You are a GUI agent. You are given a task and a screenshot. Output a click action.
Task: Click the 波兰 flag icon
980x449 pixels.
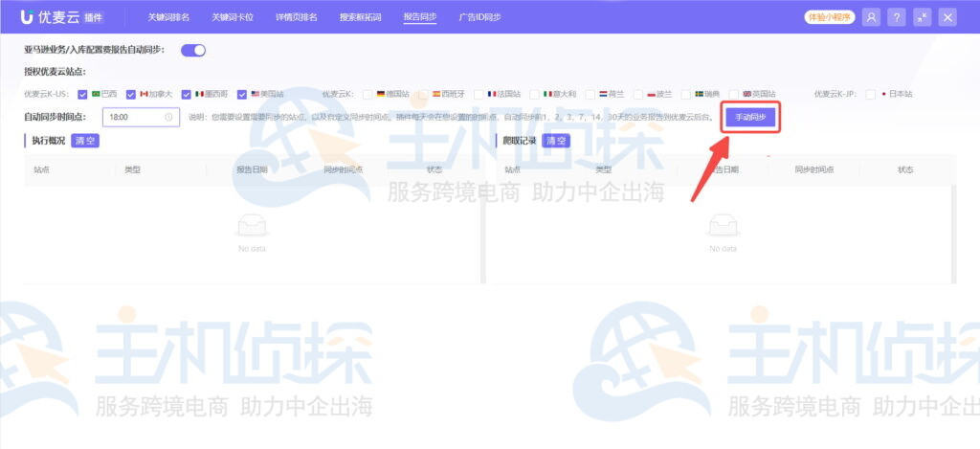[651, 94]
